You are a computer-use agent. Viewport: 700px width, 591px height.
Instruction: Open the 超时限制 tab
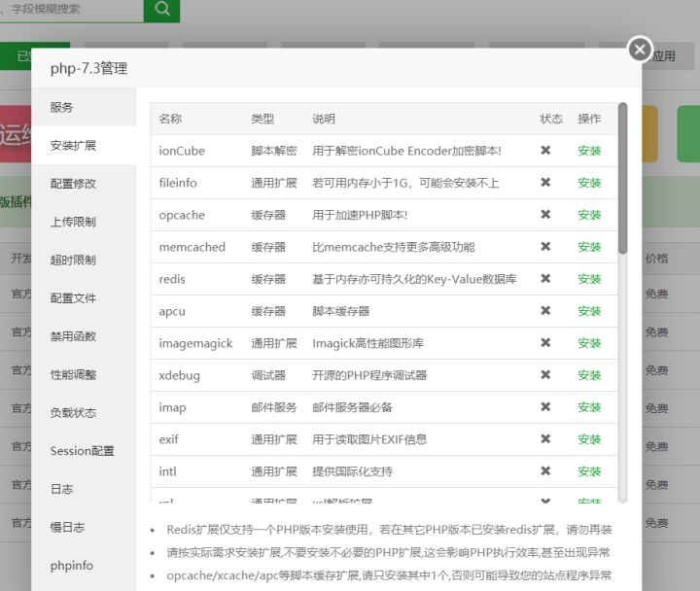[x=84, y=260]
